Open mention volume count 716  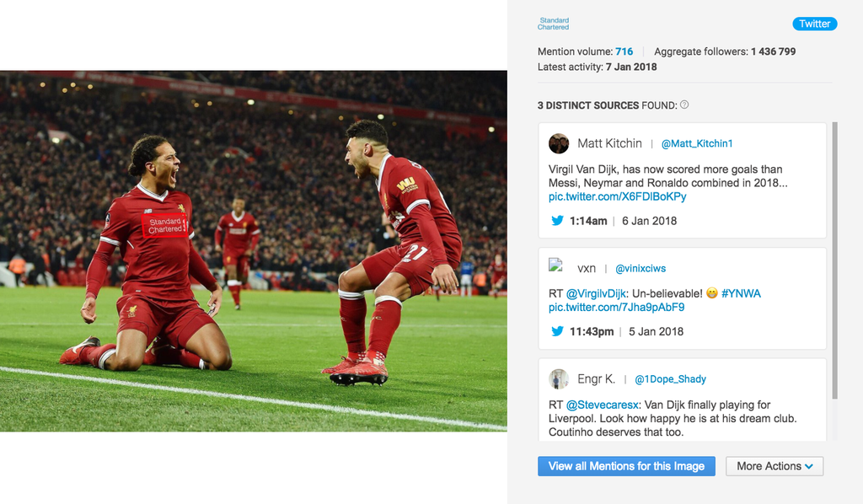point(624,51)
